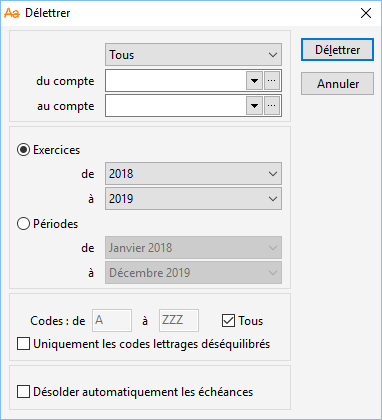This screenshot has height=420, width=382.
Task: Open the 'Tous' account type combo box
Action: click(x=193, y=55)
